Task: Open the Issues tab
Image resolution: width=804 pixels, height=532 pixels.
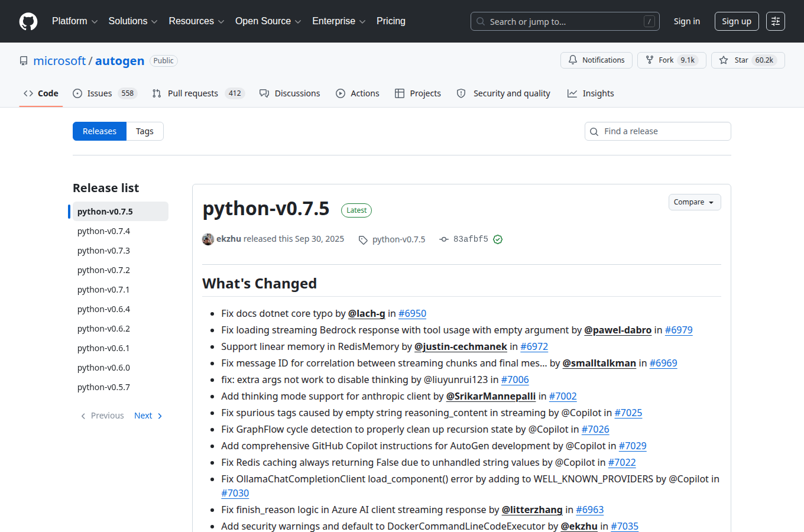Action: (x=105, y=93)
